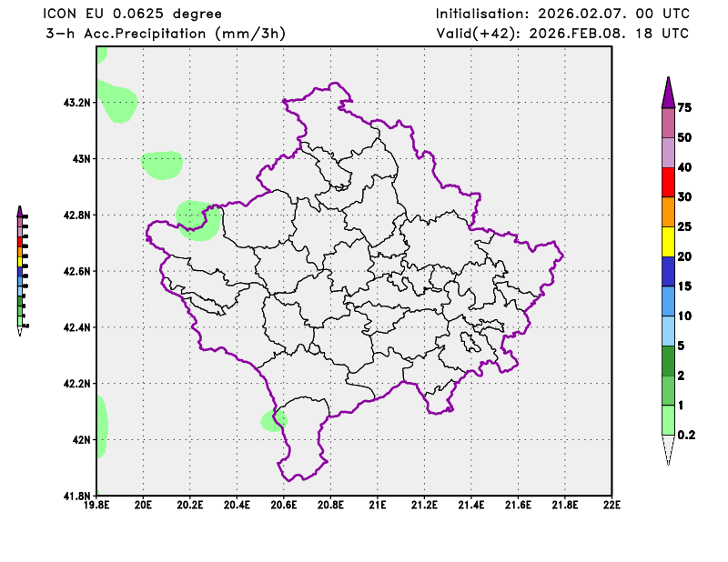The image size is (728, 562).
Task: Click the legend value label 75
Action: (x=685, y=107)
